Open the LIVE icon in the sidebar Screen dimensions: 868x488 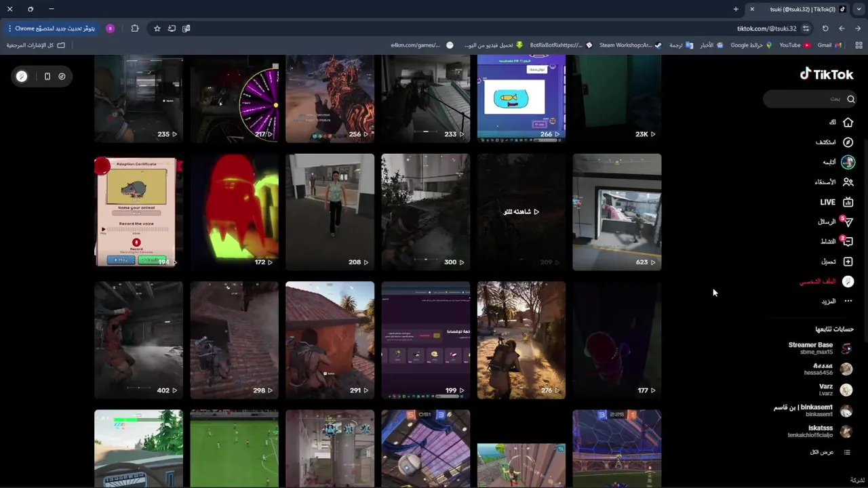[x=848, y=202]
